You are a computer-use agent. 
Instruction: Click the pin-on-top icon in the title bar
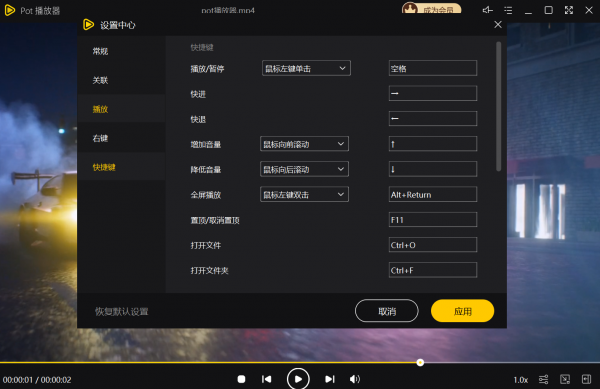[x=488, y=10]
